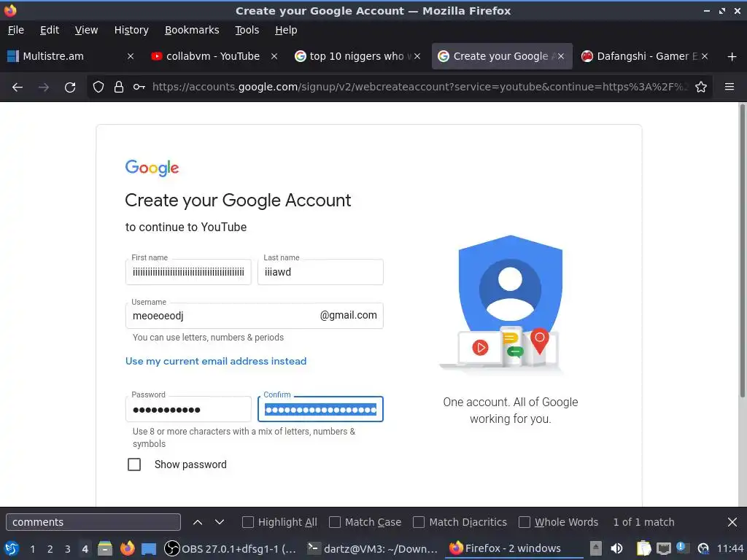This screenshot has width=747, height=560.
Task: Click the show desktop icon in panel
Action: tap(149, 548)
